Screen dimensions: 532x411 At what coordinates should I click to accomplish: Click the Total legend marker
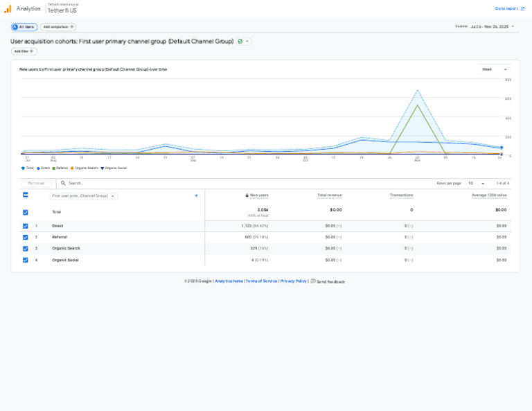click(x=23, y=168)
